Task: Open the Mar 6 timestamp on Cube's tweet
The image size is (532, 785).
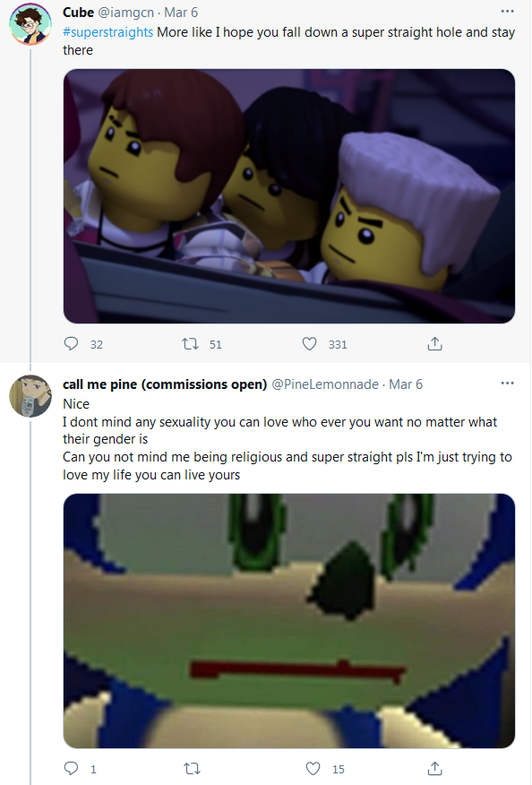Action: (181, 12)
